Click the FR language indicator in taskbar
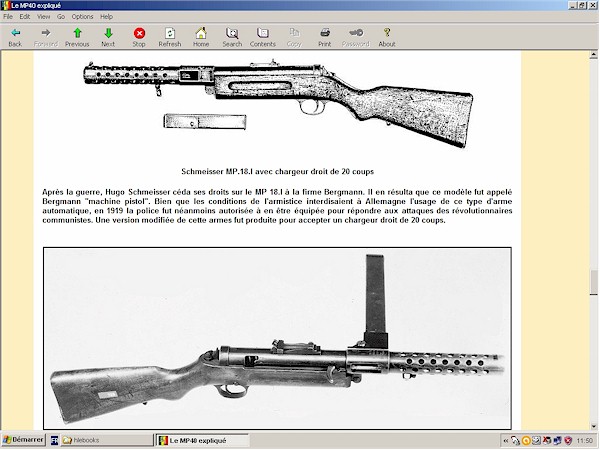 (54, 440)
